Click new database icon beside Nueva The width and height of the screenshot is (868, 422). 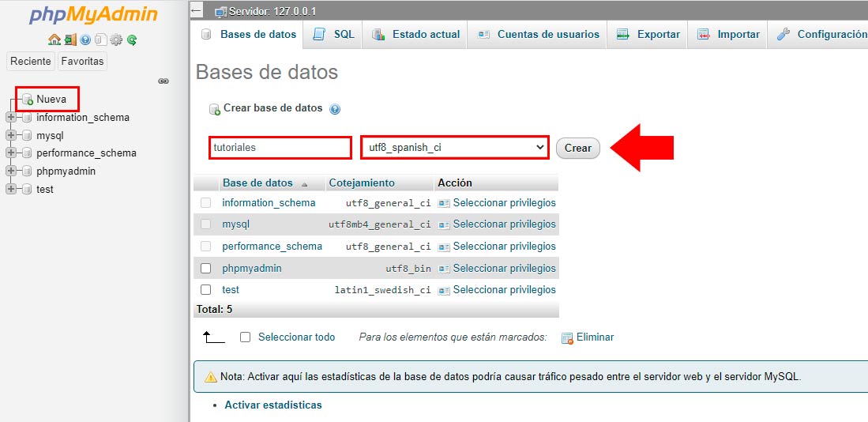pyautogui.click(x=28, y=100)
